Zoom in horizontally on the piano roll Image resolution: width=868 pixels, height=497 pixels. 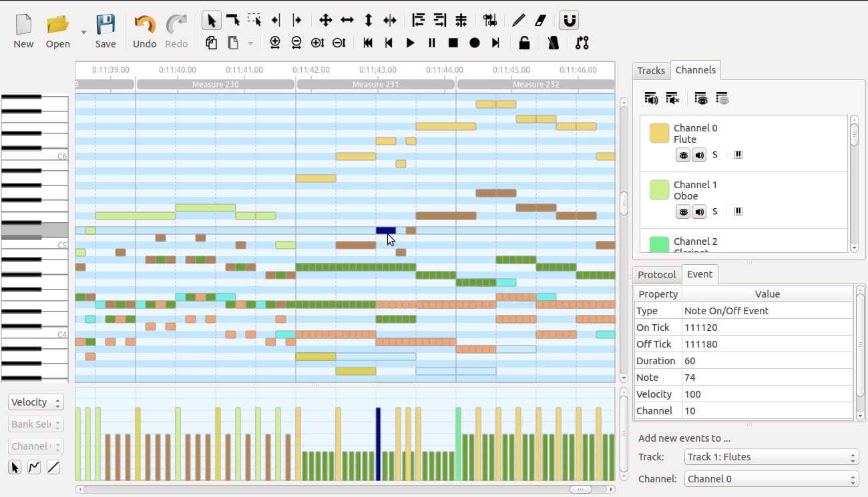coord(274,43)
